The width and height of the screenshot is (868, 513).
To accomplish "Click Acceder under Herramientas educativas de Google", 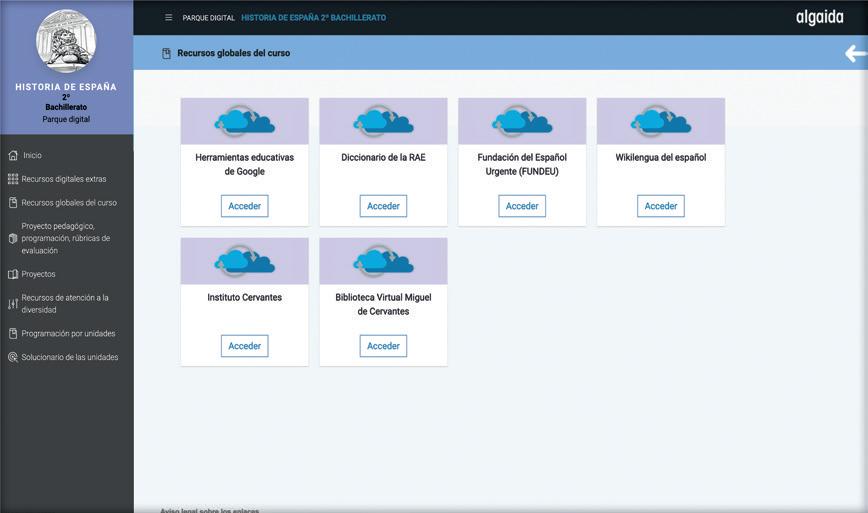I will point(244,206).
